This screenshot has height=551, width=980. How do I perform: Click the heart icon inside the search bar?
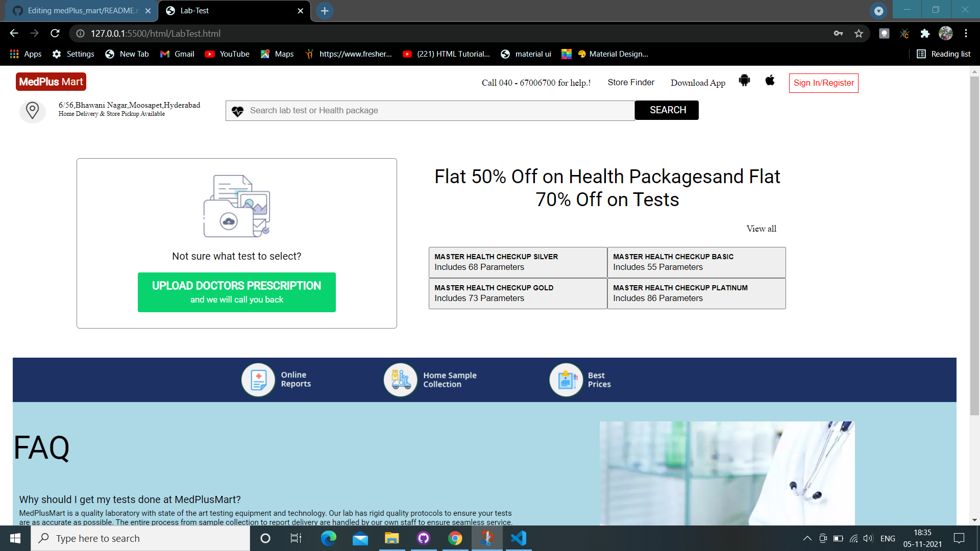238,110
